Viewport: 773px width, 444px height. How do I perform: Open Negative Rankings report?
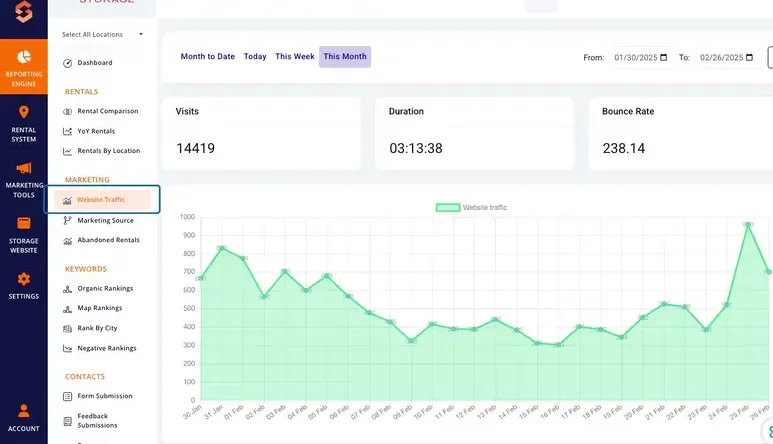(107, 348)
